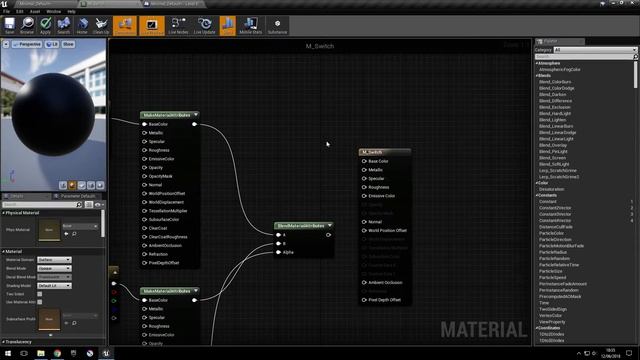Click the Base Color pin on M_Switch
The height and width of the screenshot is (360, 640).
click(364, 161)
